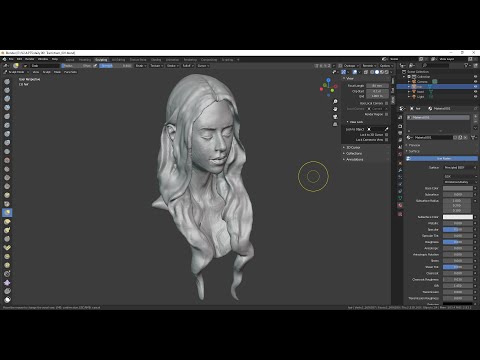This screenshot has width=480, height=360.
Task: Click the hand pan view icon
Action: pos(335,109)
